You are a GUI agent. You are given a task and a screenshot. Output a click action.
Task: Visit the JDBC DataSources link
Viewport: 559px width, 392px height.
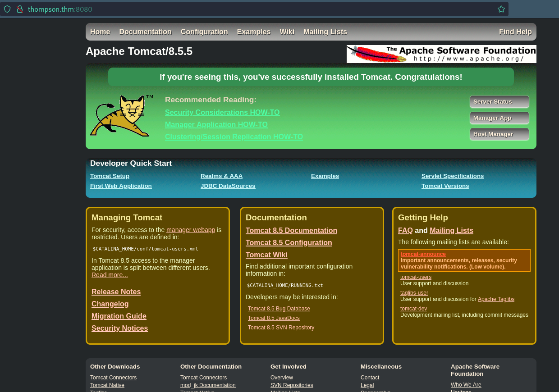(x=228, y=186)
